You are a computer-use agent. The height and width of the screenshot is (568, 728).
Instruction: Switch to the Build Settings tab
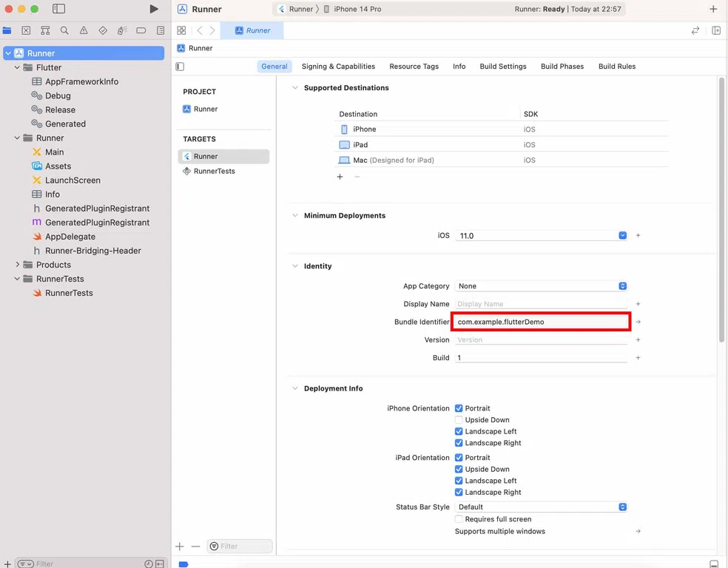(503, 67)
